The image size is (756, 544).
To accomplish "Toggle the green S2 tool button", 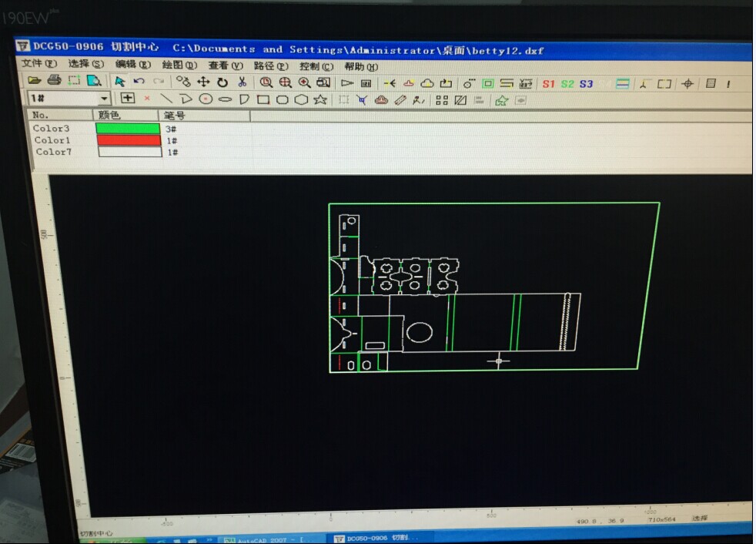I will click(x=567, y=84).
